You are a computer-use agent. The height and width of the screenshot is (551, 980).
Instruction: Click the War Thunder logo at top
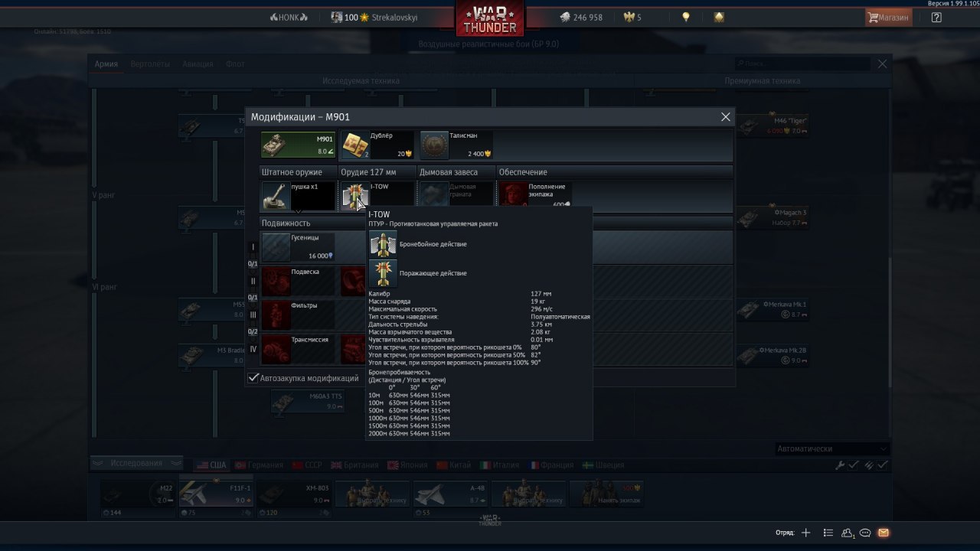click(490, 18)
